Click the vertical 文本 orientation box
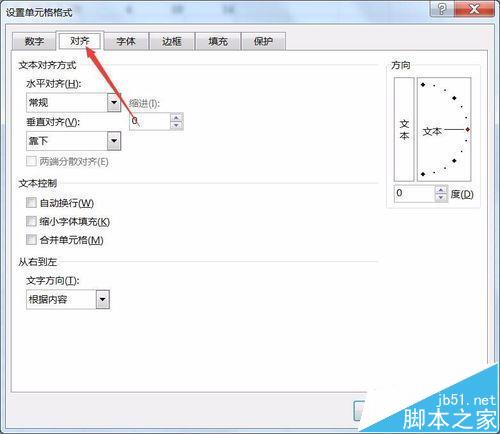 tap(404, 129)
